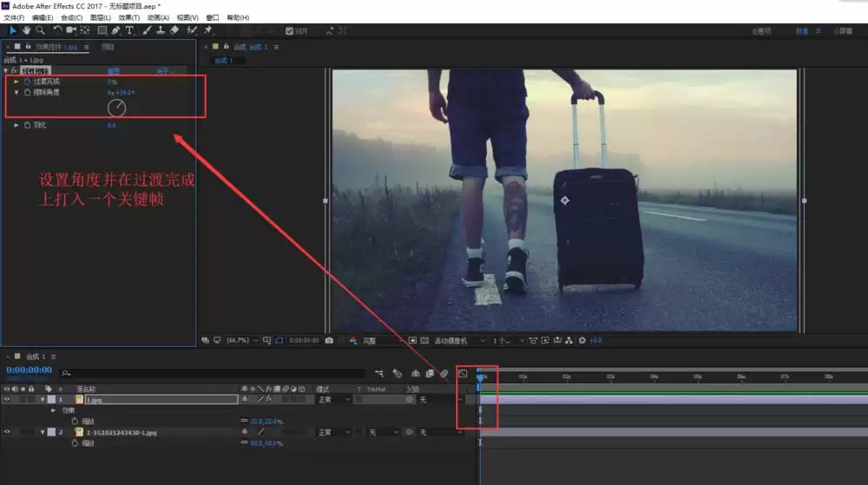The width and height of the screenshot is (868, 485).
Task: Pick the Pen tool
Action: point(115,30)
